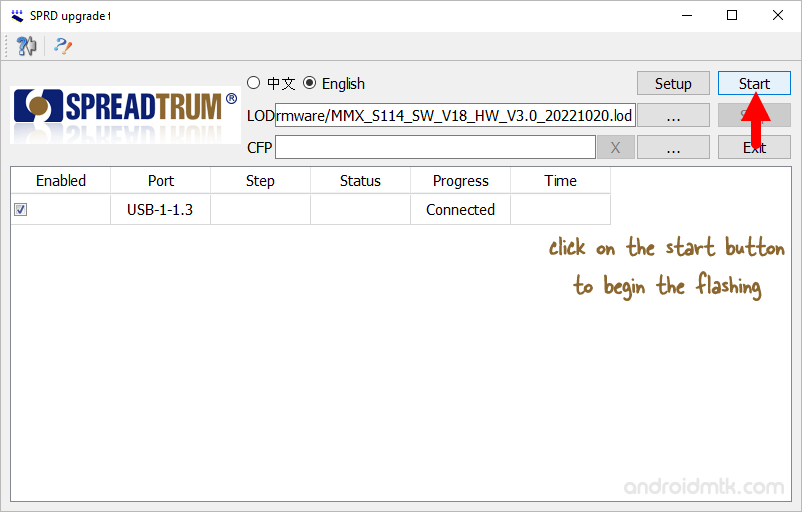Select the 中文 language radio button
The width and height of the screenshot is (802, 512).
click(x=254, y=84)
